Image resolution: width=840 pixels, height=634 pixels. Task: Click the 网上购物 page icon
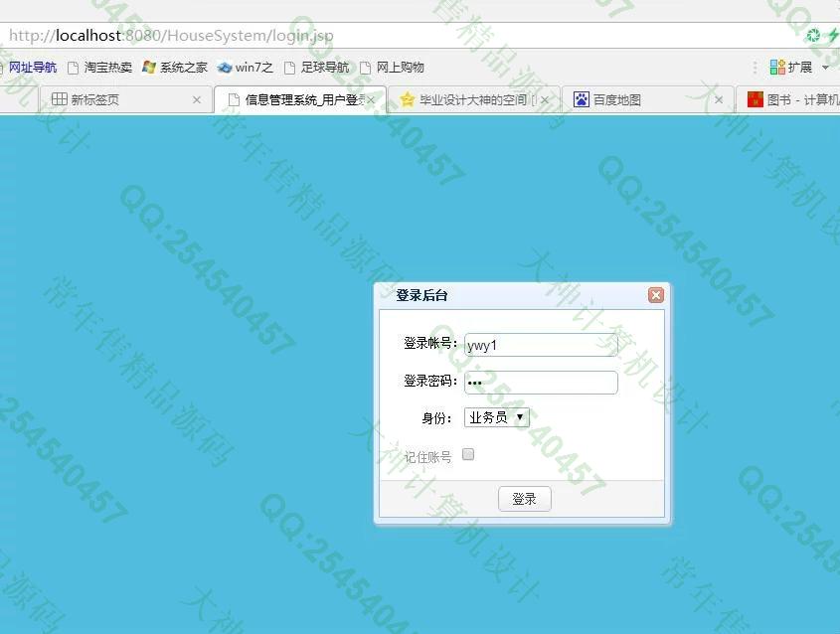366,68
